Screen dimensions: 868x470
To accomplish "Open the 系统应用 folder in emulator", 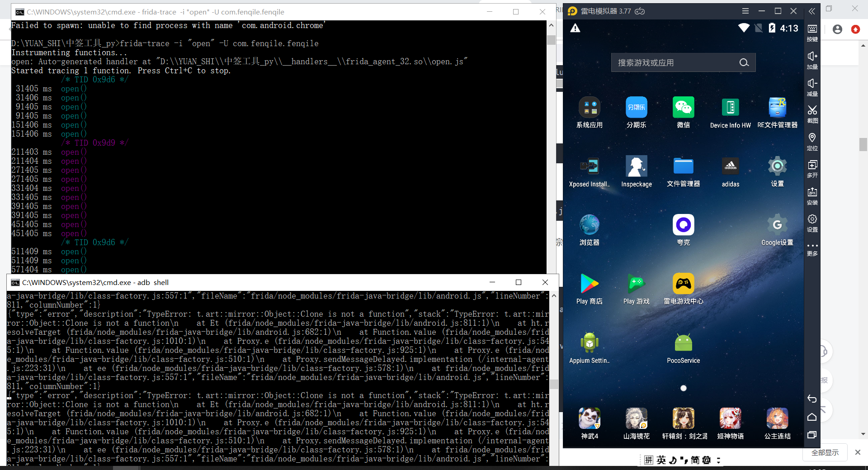I will pyautogui.click(x=590, y=113).
